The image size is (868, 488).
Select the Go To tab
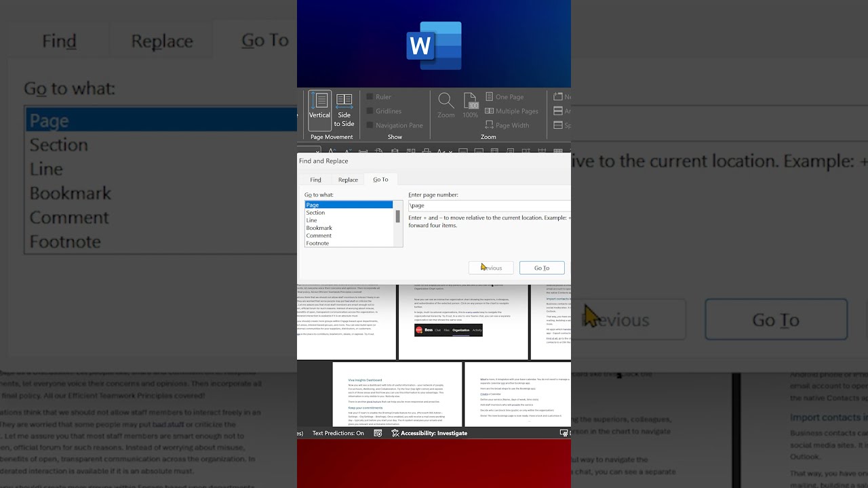[380, 180]
